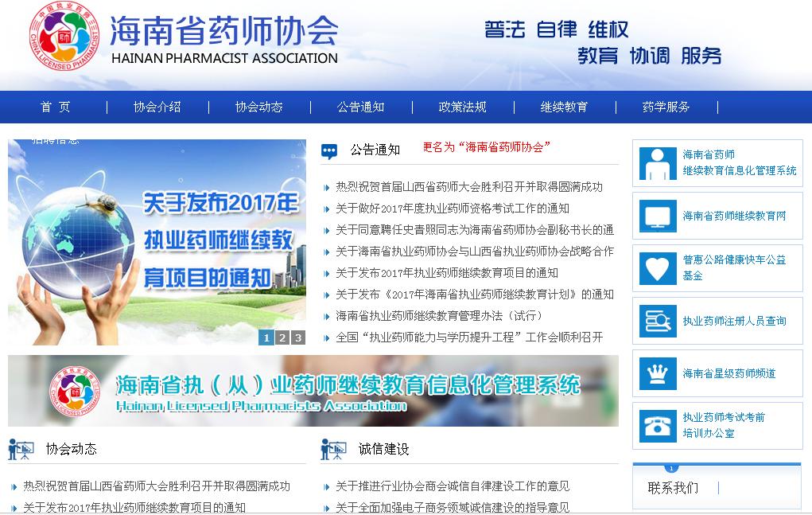Image resolution: width=812 pixels, height=515 pixels.
Task: Click the presenter icon beside 诚信建设 heading
Action: tap(333, 450)
